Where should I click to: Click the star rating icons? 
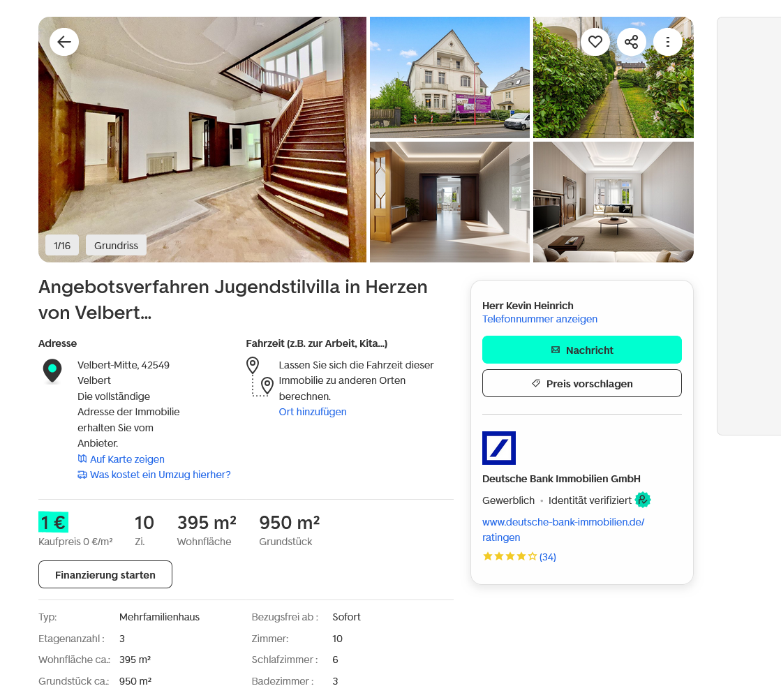pyautogui.click(x=509, y=556)
